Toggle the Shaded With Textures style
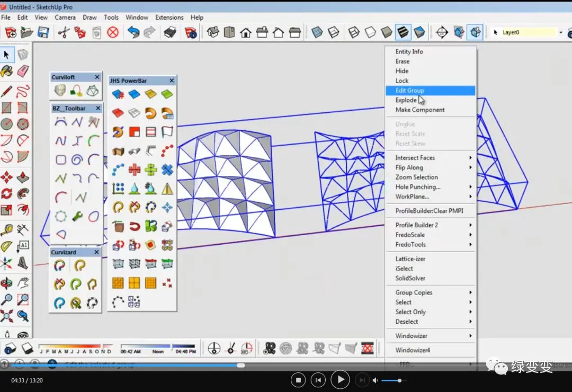The height and width of the screenshot is (392, 572). 403,32
